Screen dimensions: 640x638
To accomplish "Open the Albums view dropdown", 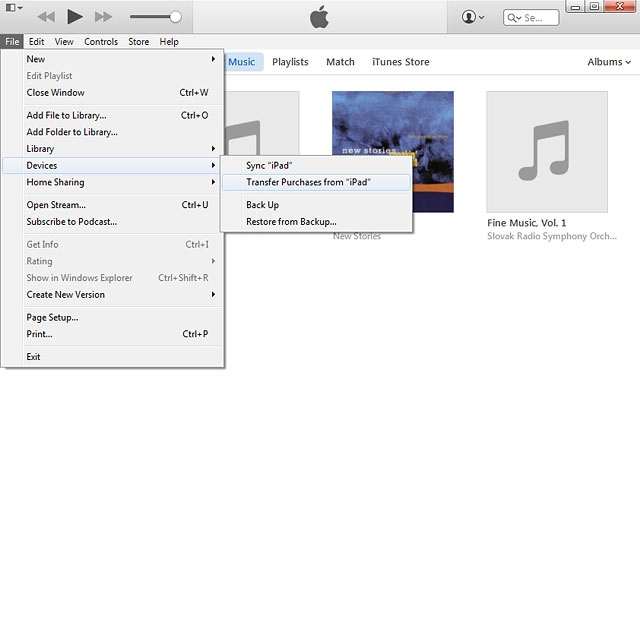I will pyautogui.click(x=609, y=62).
